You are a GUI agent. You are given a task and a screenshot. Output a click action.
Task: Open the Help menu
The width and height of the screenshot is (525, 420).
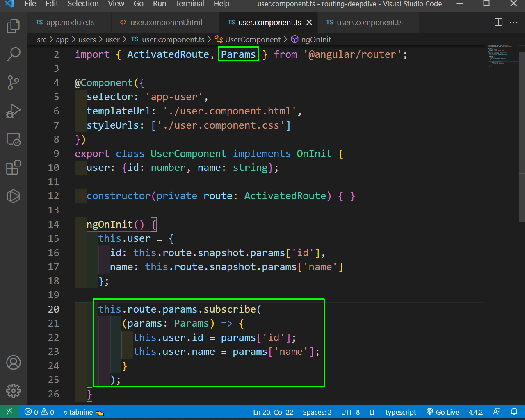click(221, 4)
